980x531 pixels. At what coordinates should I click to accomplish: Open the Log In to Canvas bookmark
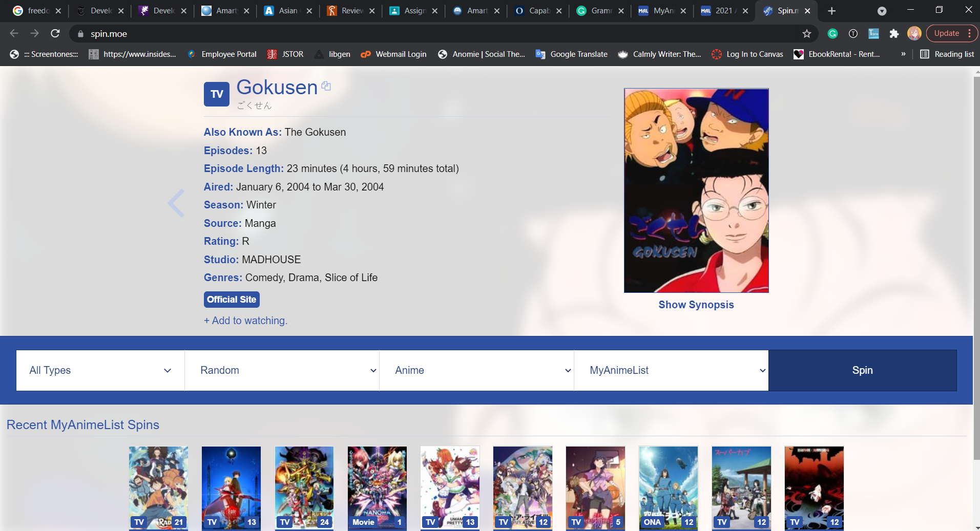coord(747,54)
